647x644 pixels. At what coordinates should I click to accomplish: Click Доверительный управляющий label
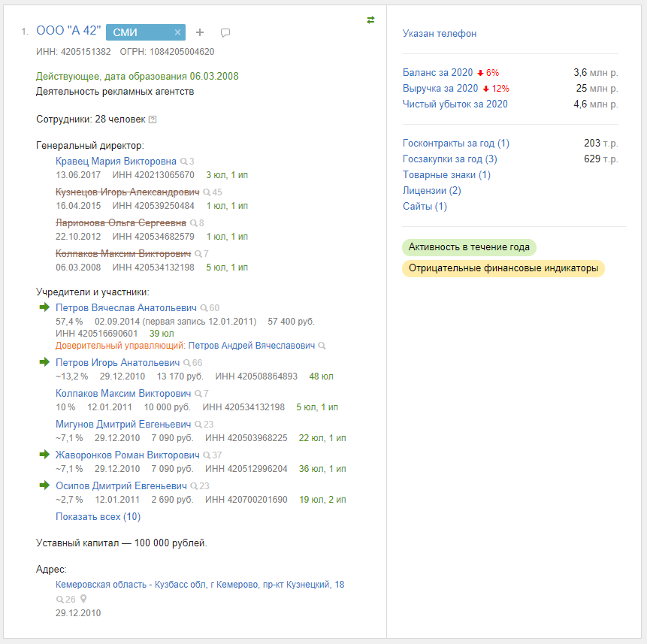[x=120, y=346]
